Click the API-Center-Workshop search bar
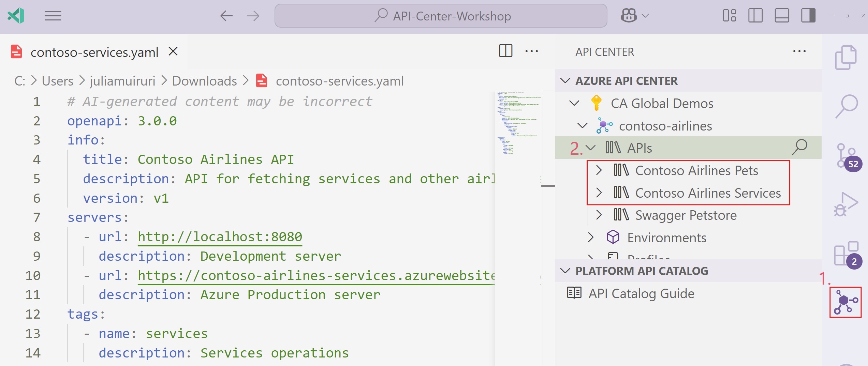Viewport: 868px width, 366px height. [x=441, y=15]
